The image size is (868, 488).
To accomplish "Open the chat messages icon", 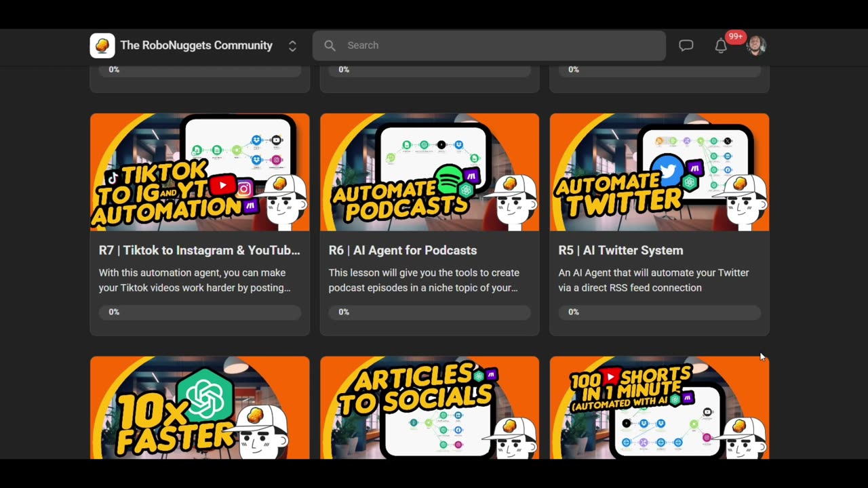I will pos(686,45).
